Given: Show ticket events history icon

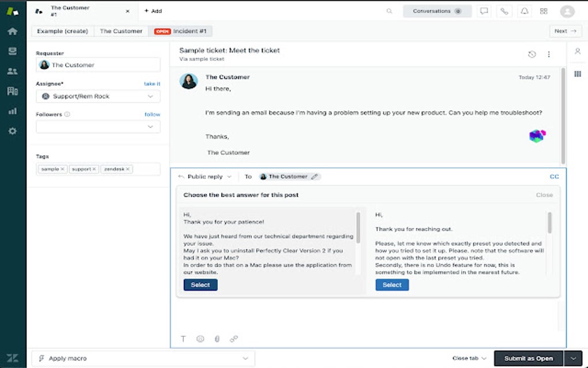Looking at the screenshot, I should [x=532, y=54].
